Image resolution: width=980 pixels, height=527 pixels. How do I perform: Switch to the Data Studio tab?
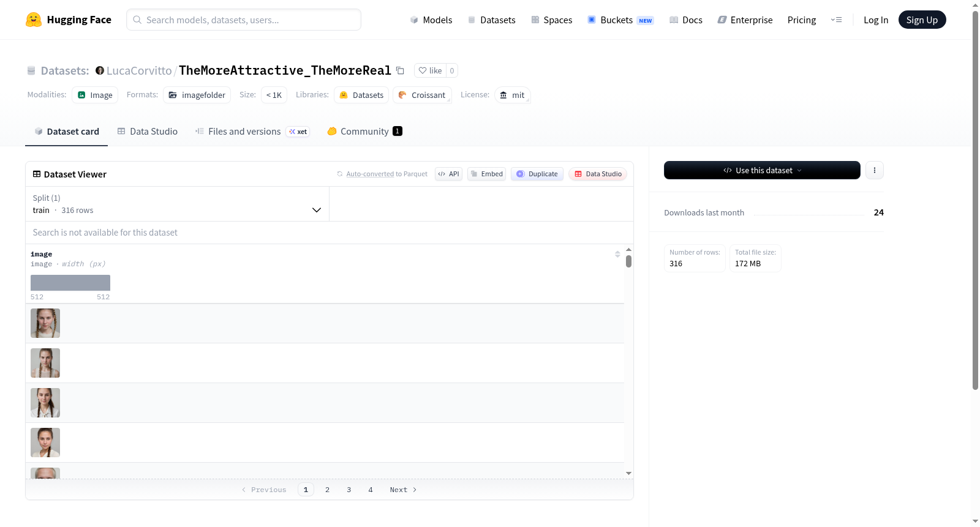click(148, 132)
